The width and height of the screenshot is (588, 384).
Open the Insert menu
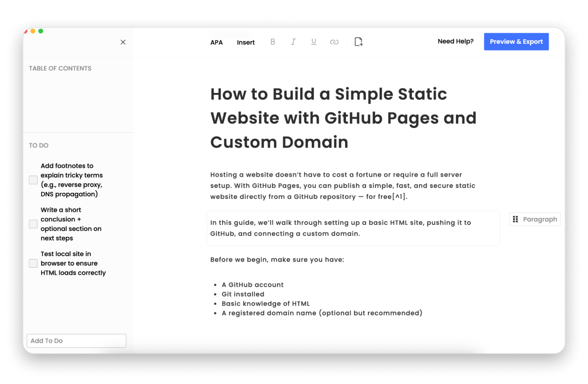point(246,43)
